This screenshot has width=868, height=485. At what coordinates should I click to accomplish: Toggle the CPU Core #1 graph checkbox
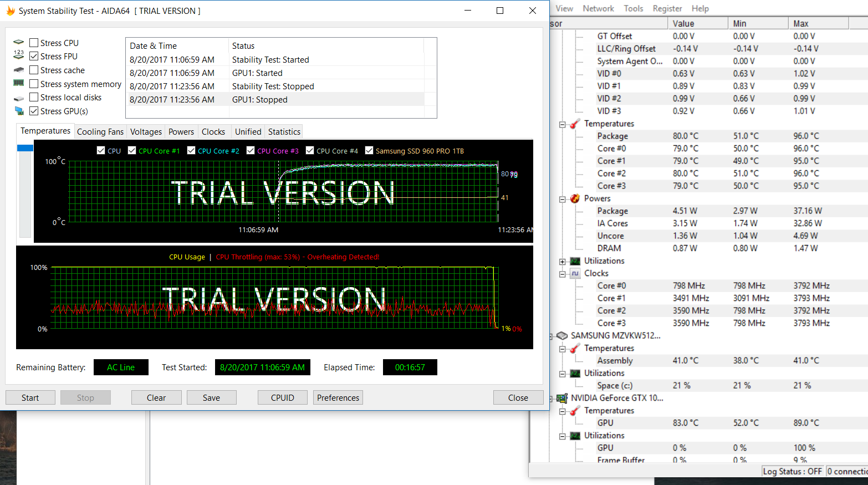(132, 150)
